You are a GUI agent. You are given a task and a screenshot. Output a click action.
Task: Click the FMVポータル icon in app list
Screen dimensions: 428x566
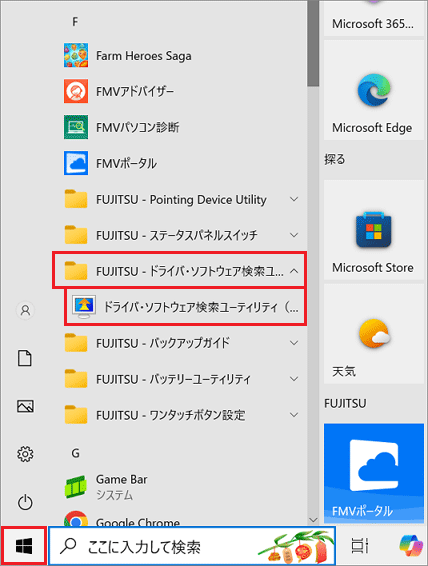pos(76,163)
